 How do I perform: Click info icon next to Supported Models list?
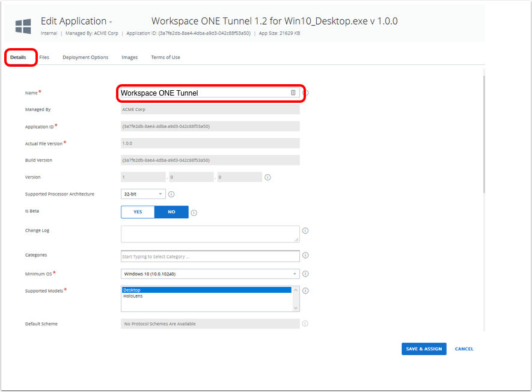(305, 291)
